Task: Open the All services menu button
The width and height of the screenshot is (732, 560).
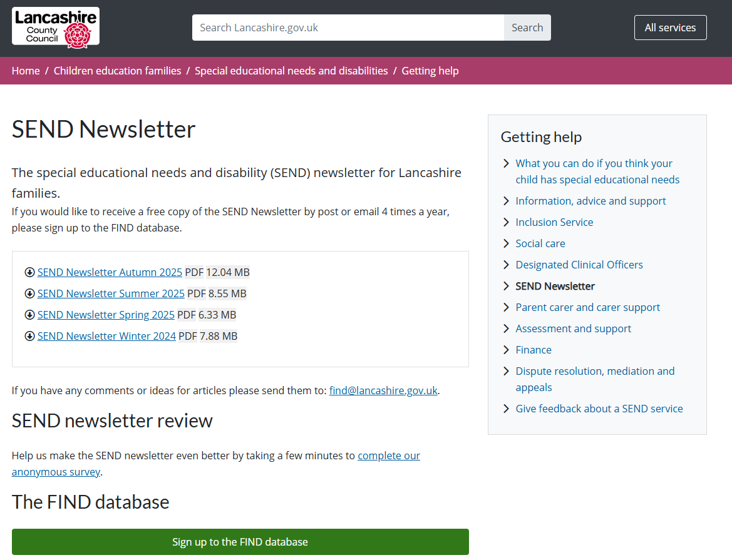Action: tap(670, 28)
